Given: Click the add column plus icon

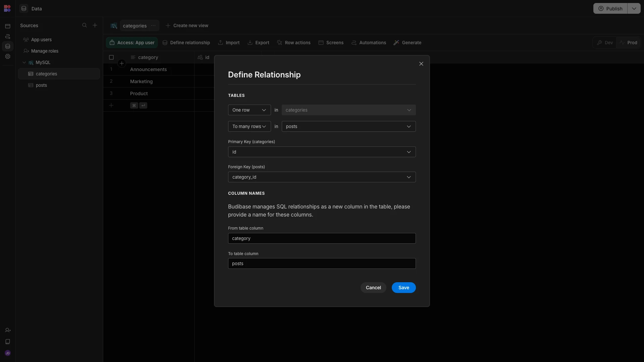Looking at the screenshot, I should [122, 63].
